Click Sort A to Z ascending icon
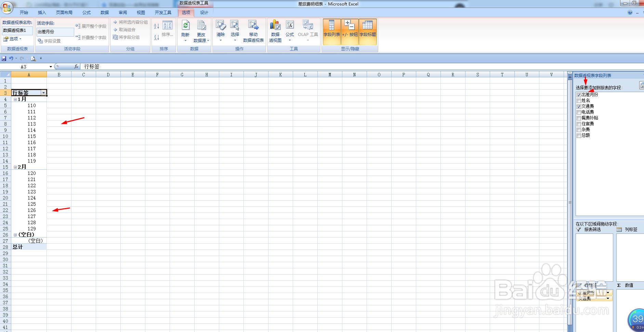The width and height of the screenshot is (644, 332). [157, 26]
